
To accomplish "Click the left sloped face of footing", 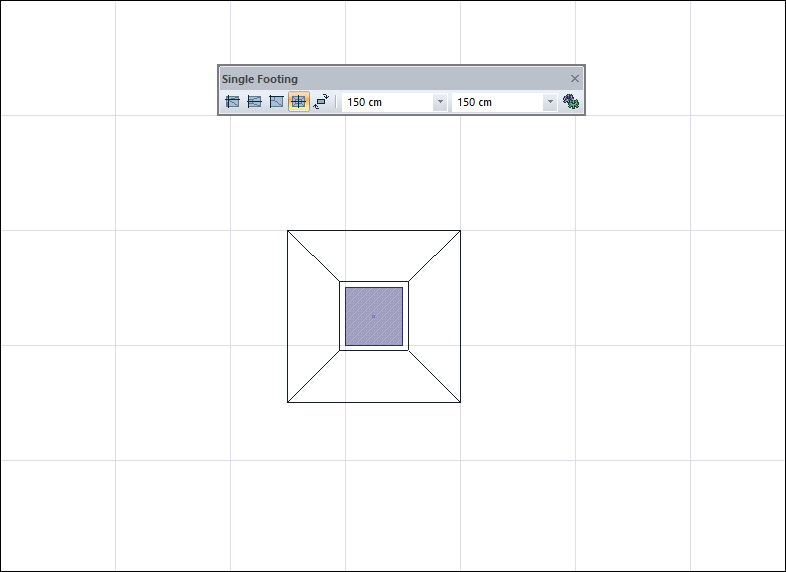I will (313, 316).
